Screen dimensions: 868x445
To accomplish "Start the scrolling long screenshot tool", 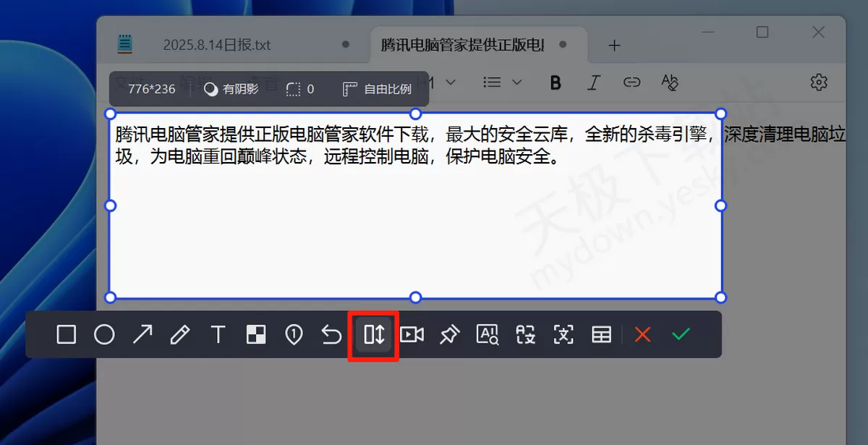I will coord(374,334).
